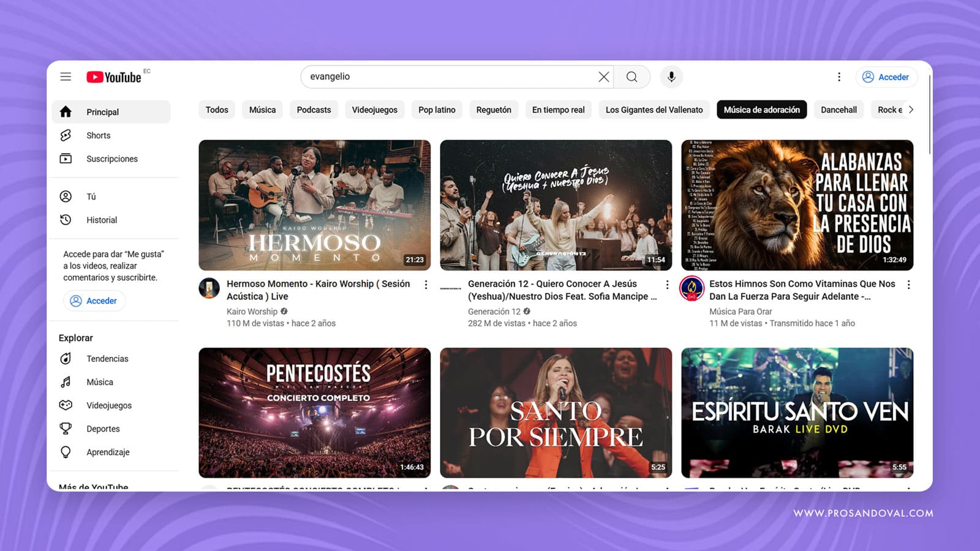980x551 pixels.
Task: Open options menu for Hermoso Momento video
Action: [426, 285]
